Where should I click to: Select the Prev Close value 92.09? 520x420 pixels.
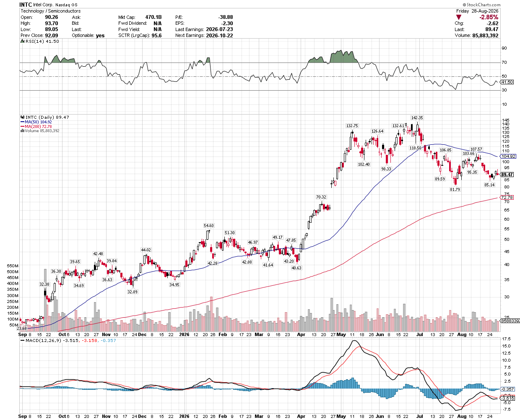point(52,35)
